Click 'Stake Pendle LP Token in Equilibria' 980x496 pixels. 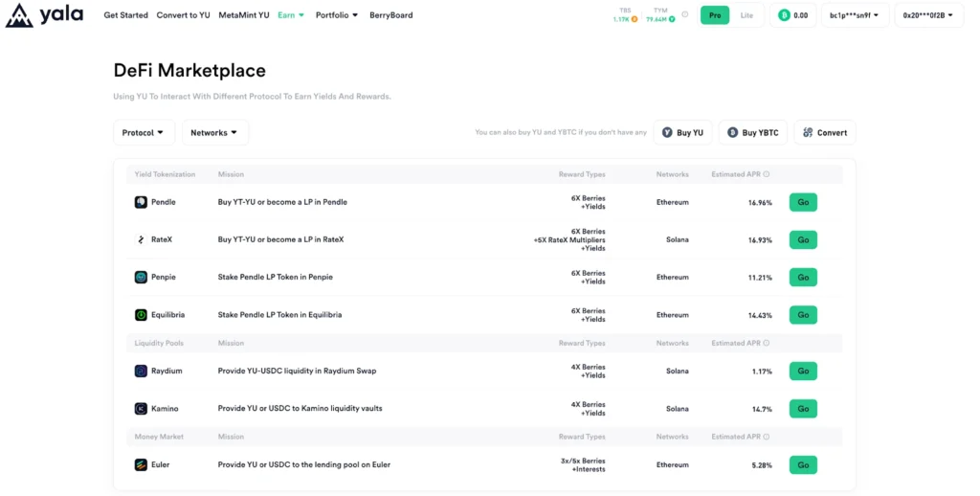click(280, 315)
